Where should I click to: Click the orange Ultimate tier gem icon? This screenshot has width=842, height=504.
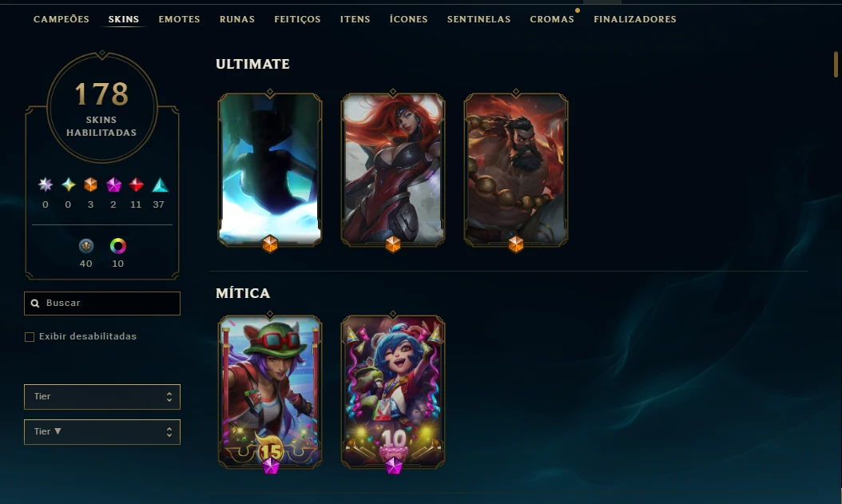91,185
